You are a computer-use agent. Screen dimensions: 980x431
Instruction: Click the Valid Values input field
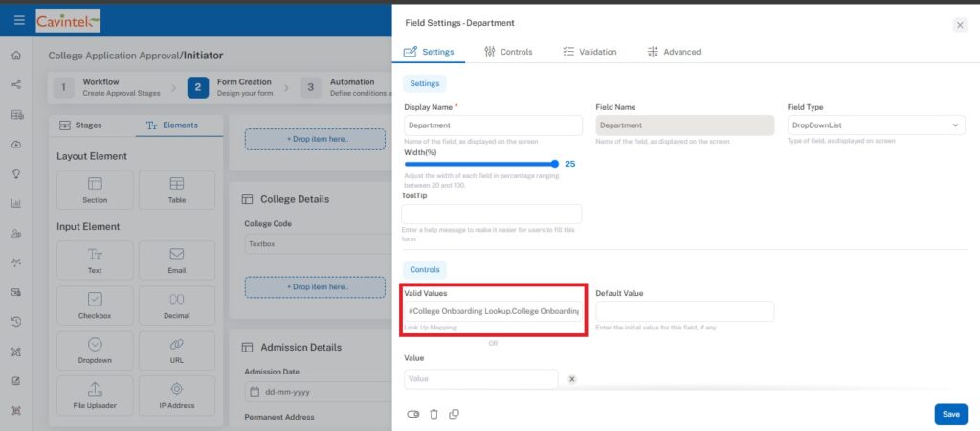(x=493, y=311)
